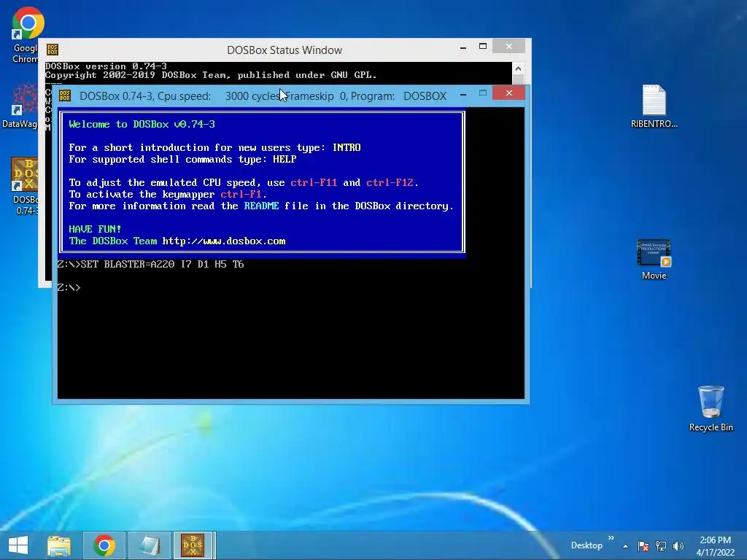Minimize the DOSBox Status Window
The image size is (747, 560).
463,48
